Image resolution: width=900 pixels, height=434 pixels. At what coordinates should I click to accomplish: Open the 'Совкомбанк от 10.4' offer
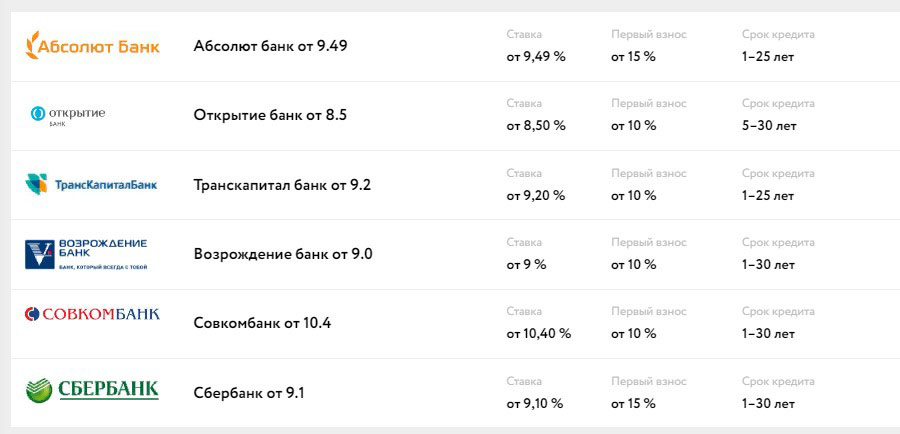pos(262,323)
